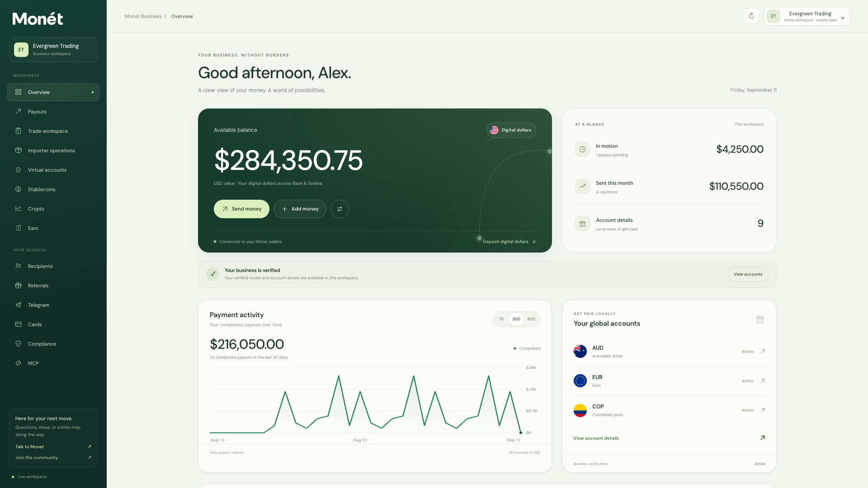Open the Stablecoins page
This screenshot has height=488, width=868.
pyautogui.click(x=53, y=189)
